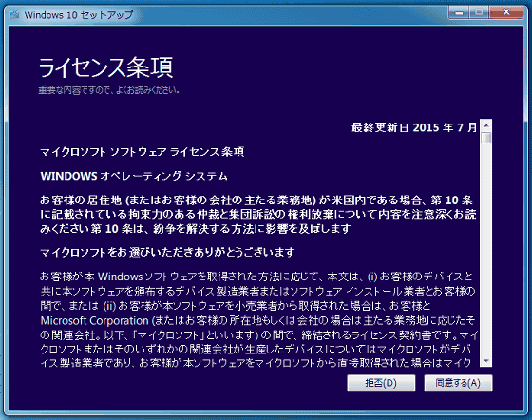Click the paragraph starting お客様が本 Windows ソフトウェア
Screen dimensions: 532x420
coord(258,319)
